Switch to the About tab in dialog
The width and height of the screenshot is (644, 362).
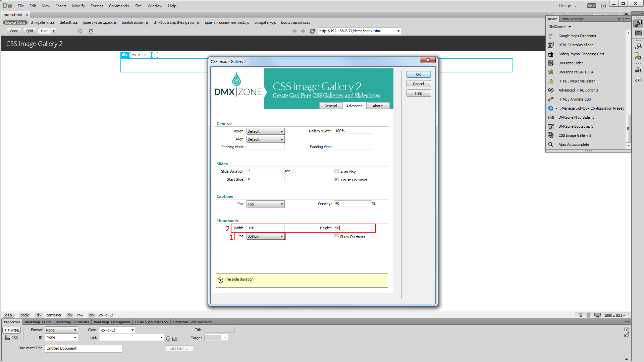[x=377, y=106]
